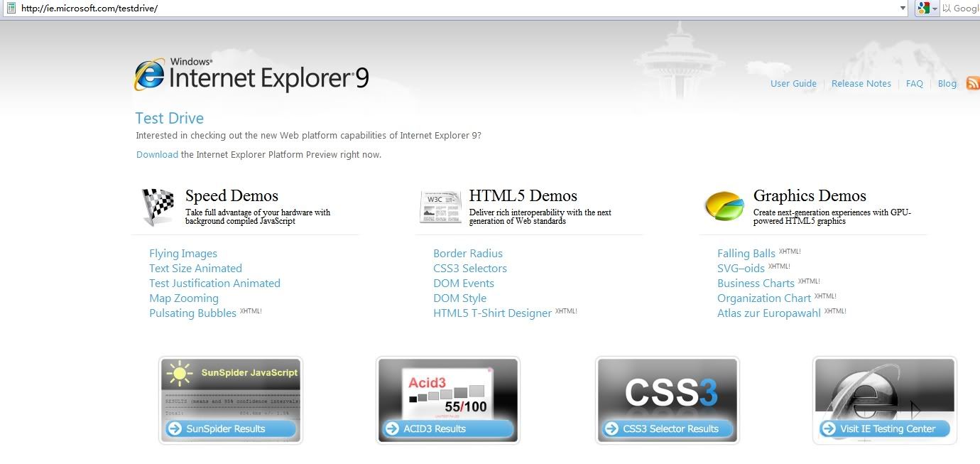Click the pie chart Graphics Demos icon
980x464 pixels.
(724, 206)
